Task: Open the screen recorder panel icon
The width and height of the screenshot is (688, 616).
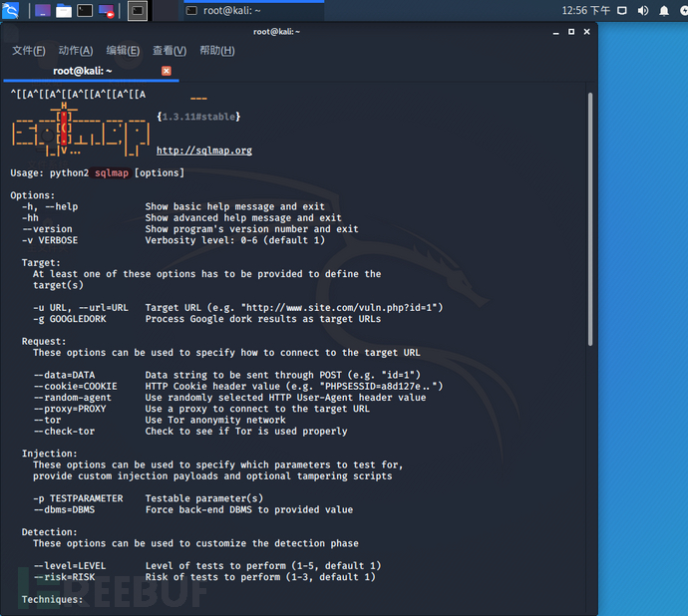Action: pos(106,11)
